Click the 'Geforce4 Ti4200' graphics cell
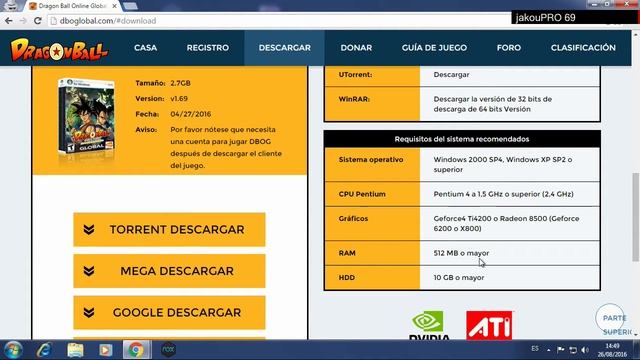 [x=510, y=224]
